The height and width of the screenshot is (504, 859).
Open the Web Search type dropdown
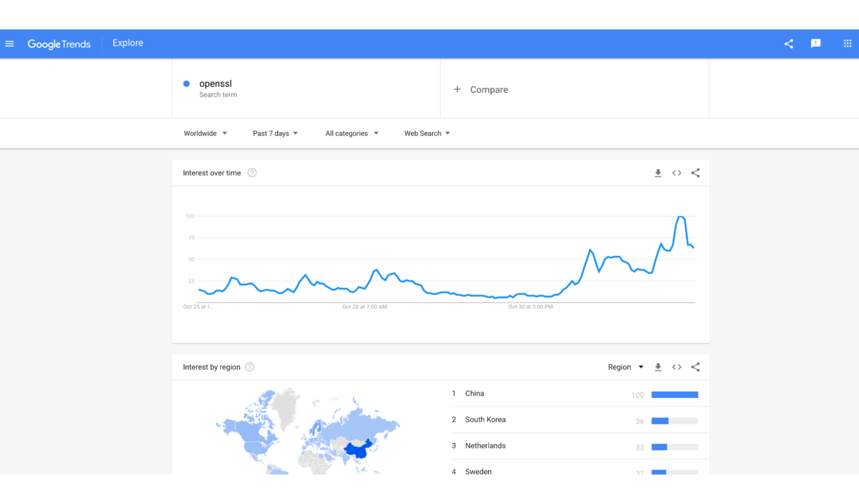(427, 134)
